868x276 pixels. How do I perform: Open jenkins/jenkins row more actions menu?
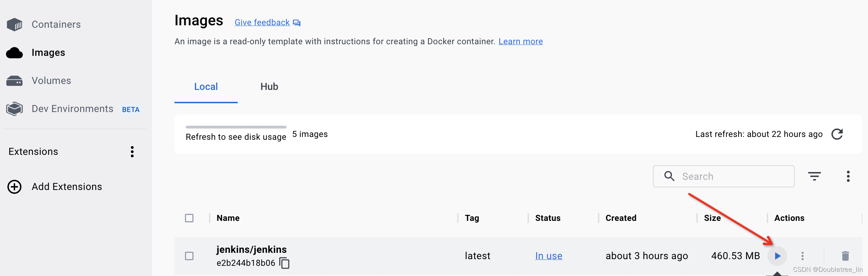click(803, 256)
